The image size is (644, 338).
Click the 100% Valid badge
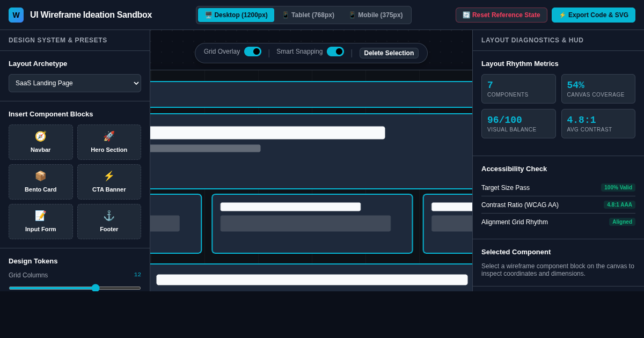(618, 188)
